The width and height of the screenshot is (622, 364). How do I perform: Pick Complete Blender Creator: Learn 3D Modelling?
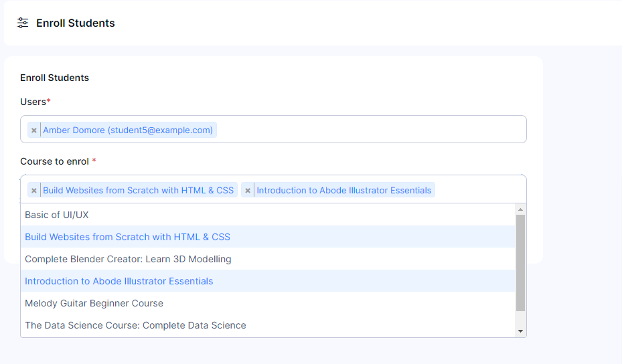tap(128, 259)
